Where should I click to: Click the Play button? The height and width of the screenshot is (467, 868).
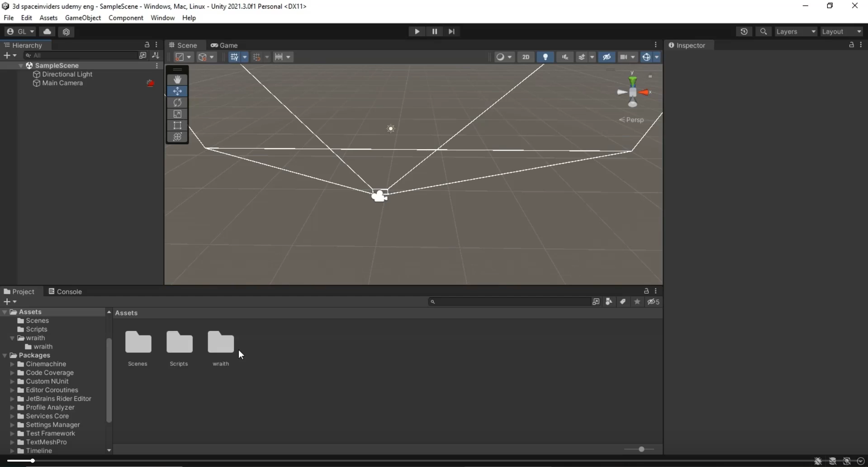(x=417, y=31)
